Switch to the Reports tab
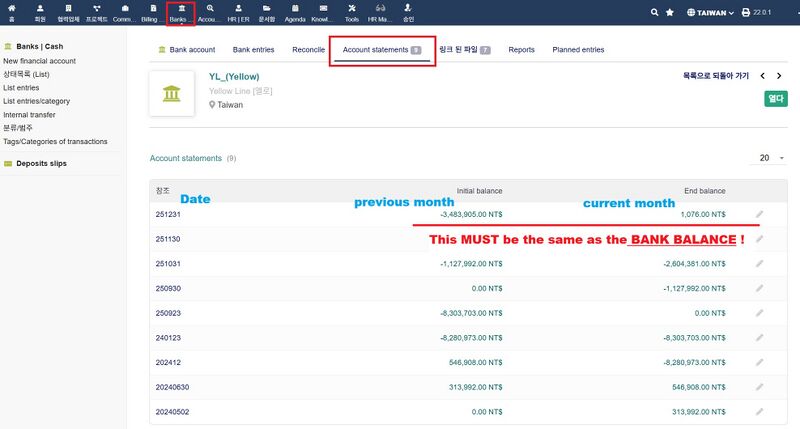800x429 pixels. (521, 49)
